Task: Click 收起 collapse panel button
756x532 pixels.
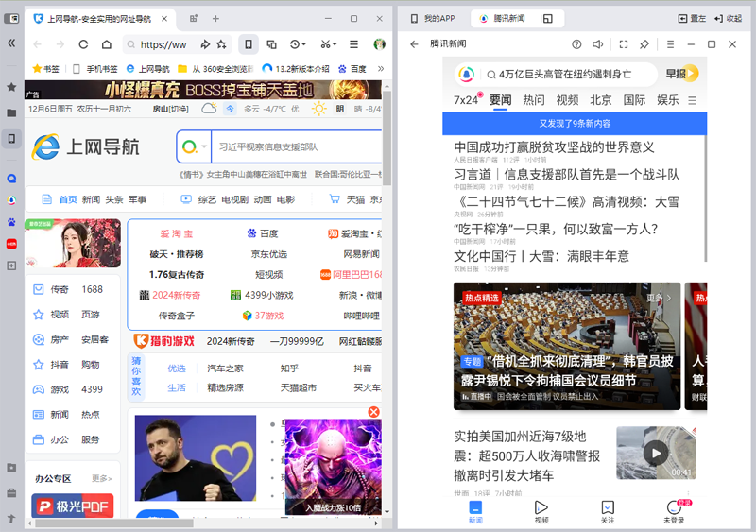Action: (728, 18)
